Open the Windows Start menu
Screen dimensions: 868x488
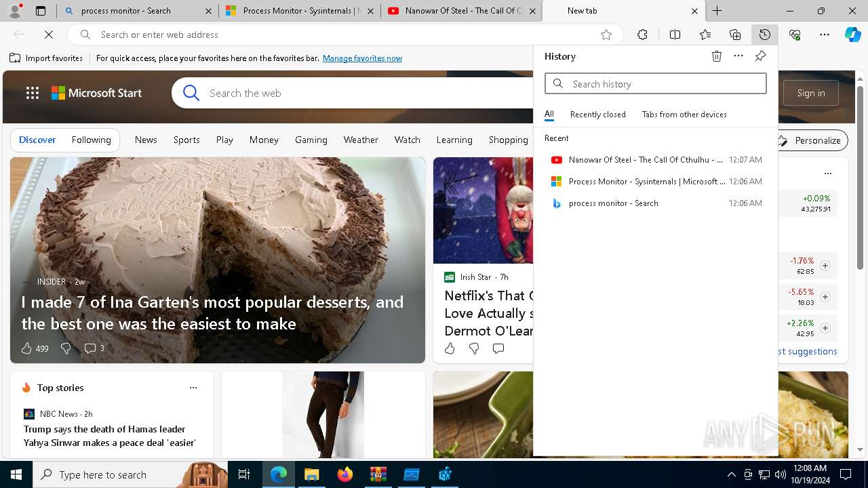pos(16,474)
